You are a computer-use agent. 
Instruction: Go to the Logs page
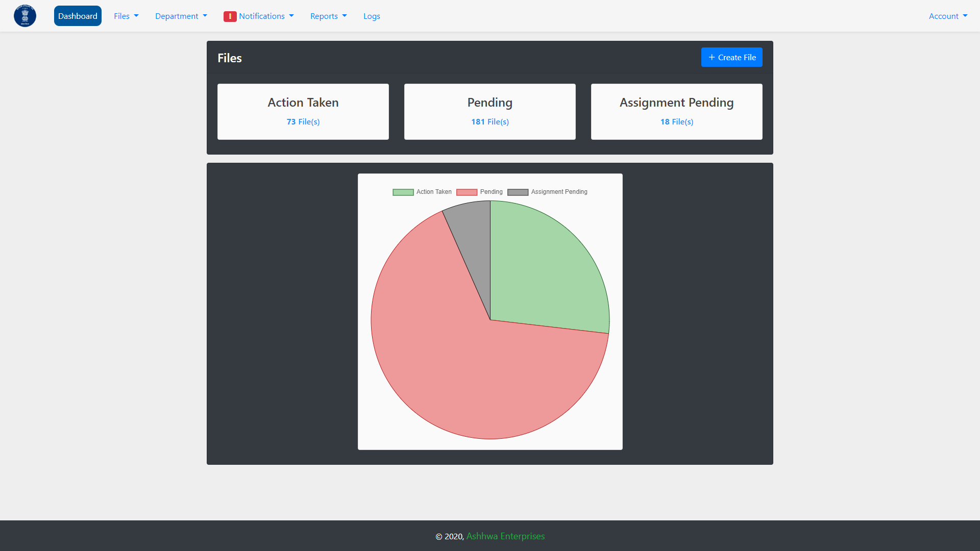pyautogui.click(x=372, y=16)
